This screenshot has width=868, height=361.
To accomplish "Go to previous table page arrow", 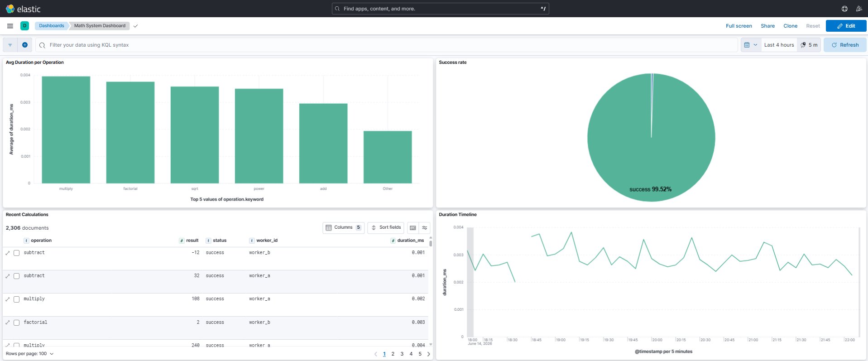I will [x=375, y=354].
